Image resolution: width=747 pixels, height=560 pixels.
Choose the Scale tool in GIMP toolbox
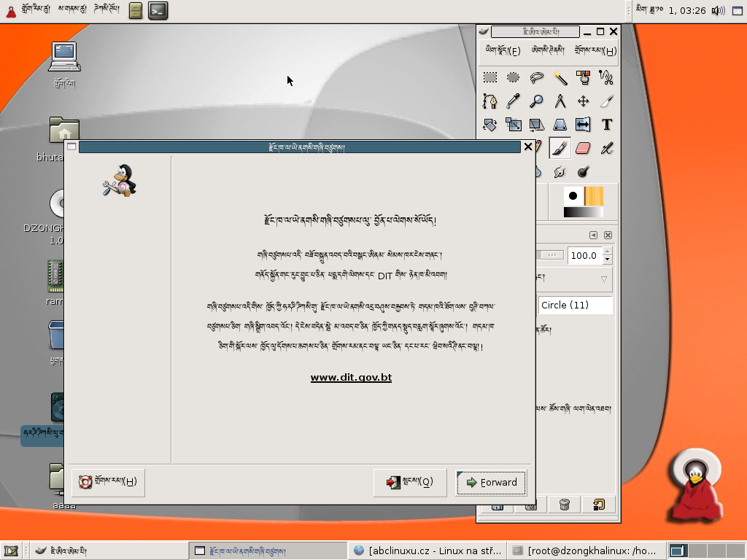coord(513,125)
